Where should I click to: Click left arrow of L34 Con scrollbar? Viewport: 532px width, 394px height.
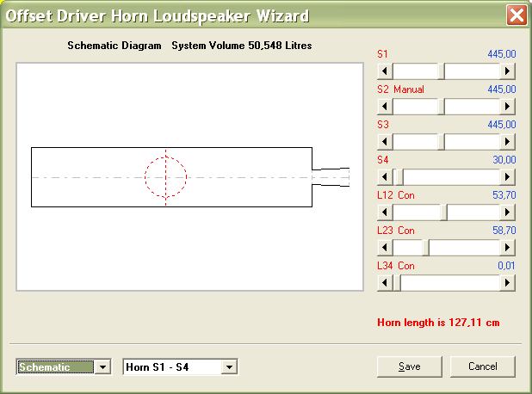point(385,283)
